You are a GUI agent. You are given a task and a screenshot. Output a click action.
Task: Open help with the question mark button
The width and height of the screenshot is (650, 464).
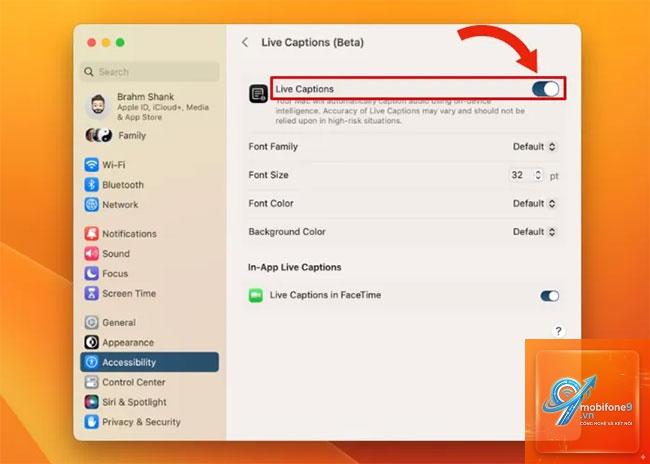click(558, 331)
